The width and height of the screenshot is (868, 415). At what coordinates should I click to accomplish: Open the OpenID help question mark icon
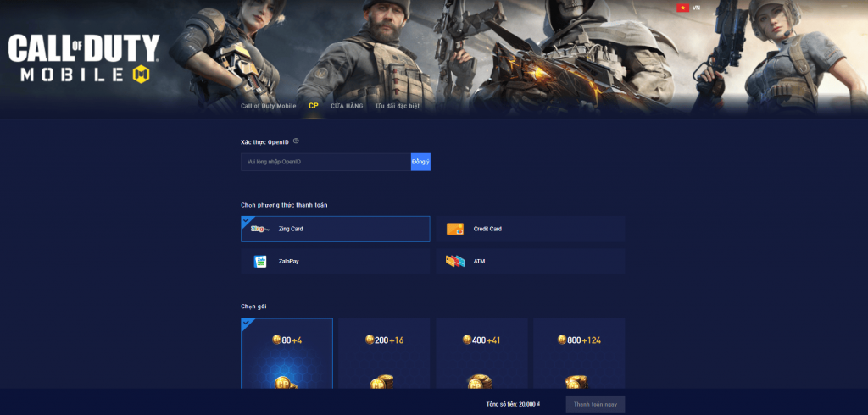(x=296, y=141)
